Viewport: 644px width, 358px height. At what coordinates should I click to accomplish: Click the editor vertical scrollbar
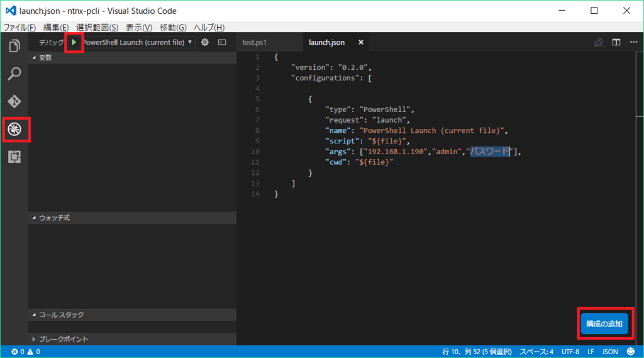640,84
